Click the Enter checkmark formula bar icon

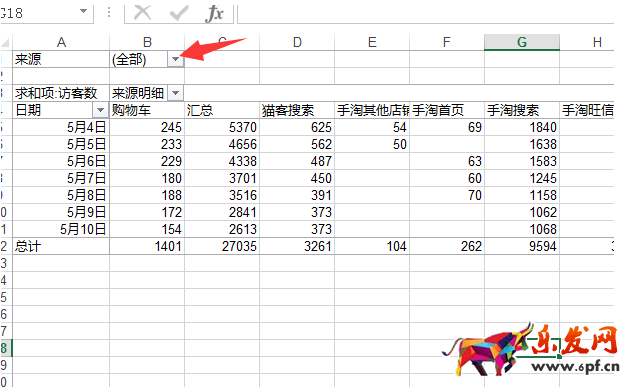(x=179, y=13)
